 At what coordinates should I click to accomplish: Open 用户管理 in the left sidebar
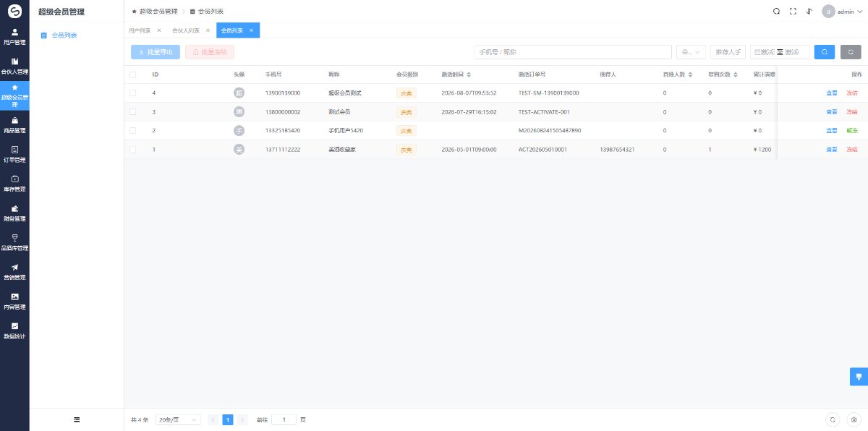14,36
